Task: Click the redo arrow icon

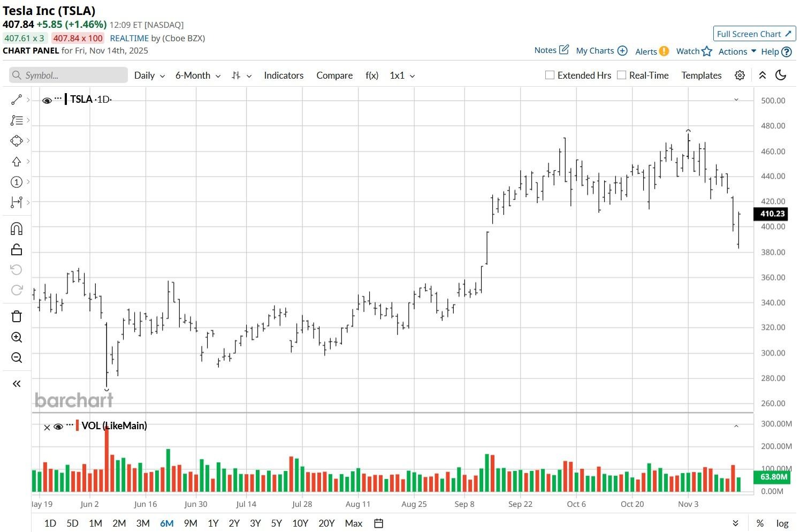Action: 17,290
